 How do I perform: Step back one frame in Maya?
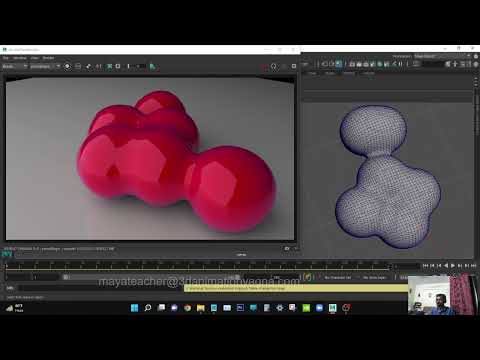[439, 266]
